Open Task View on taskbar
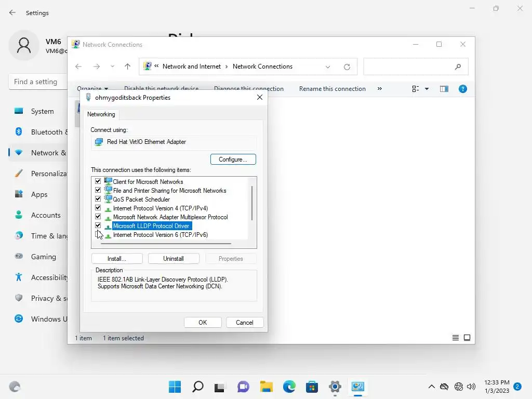Screen dimensions: 532x399 pos(220,387)
